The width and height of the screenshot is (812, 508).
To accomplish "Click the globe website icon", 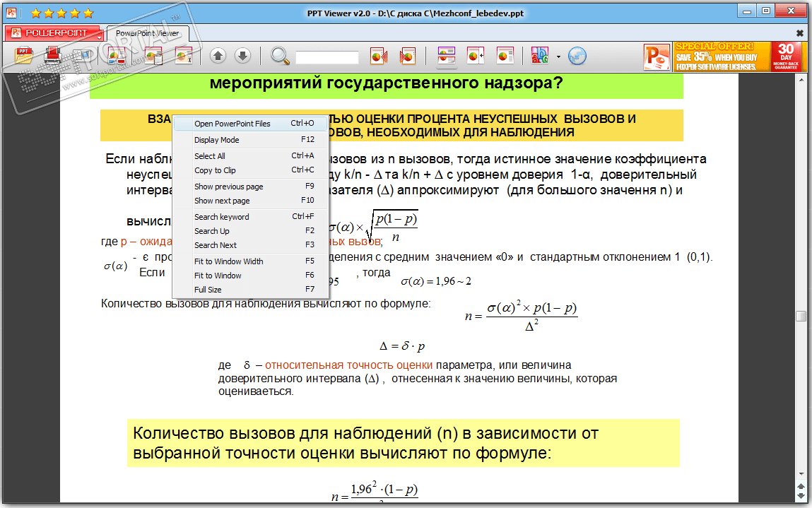I will click(577, 55).
